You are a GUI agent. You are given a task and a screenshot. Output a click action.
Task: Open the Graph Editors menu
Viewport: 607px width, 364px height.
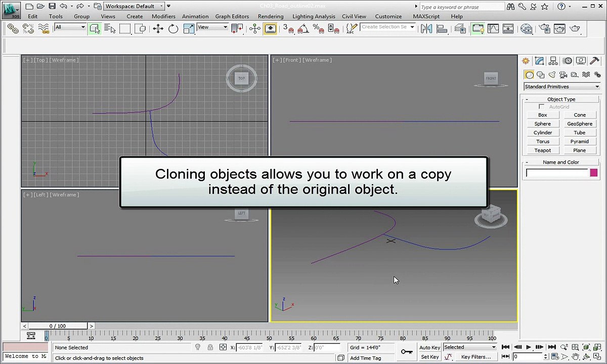[x=232, y=16]
